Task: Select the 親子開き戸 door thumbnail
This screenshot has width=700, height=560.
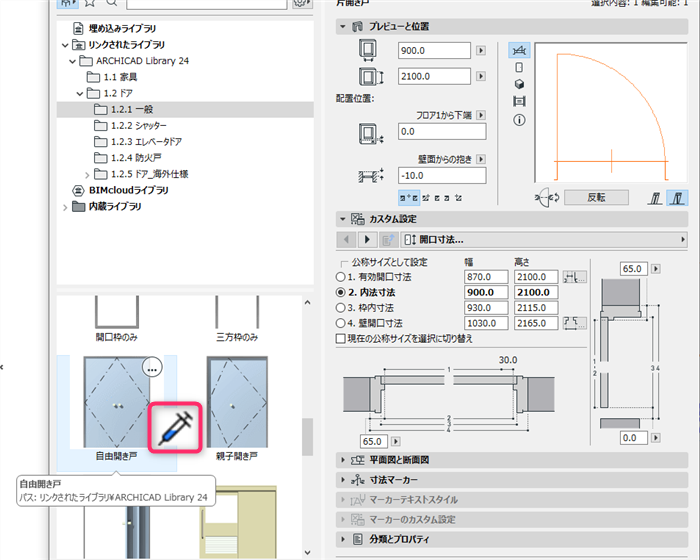Action: 237,402
